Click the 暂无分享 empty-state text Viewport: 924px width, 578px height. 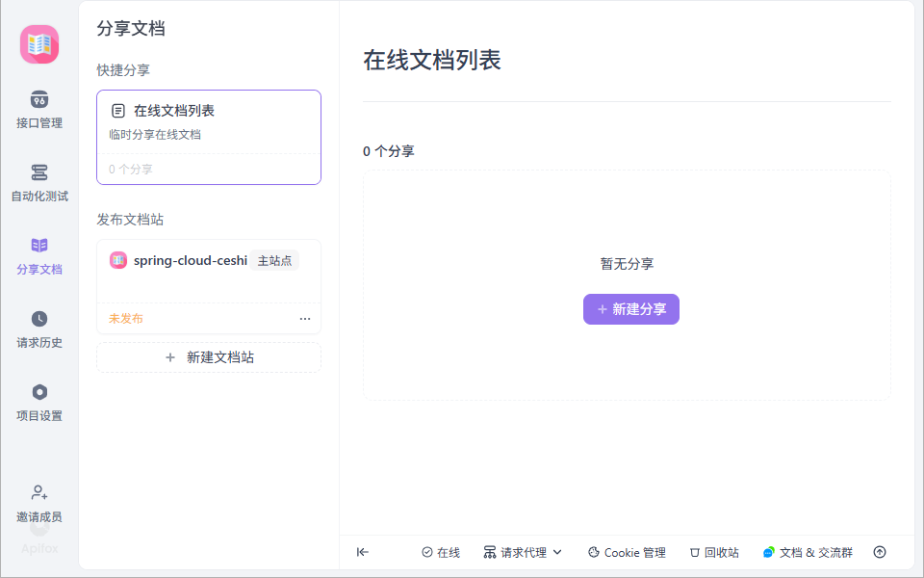pos(627,264)
